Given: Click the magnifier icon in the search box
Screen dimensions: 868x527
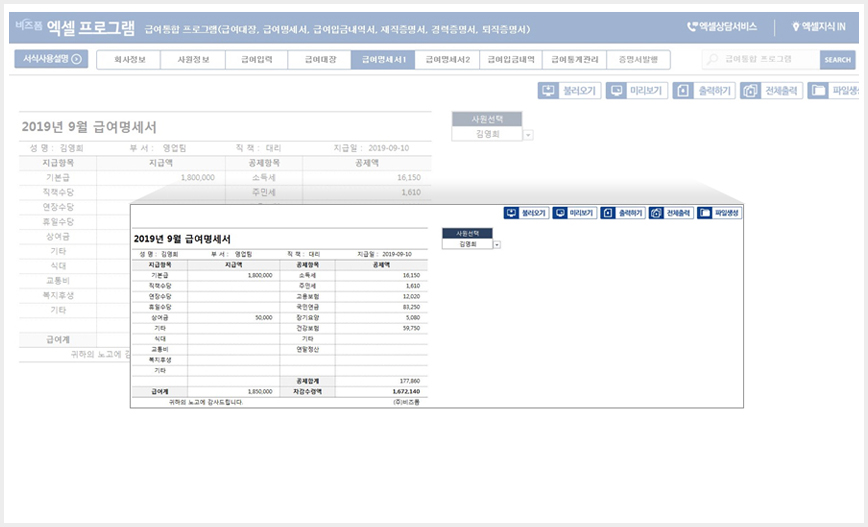Looking at the screenshot, I should coord(713,59).
